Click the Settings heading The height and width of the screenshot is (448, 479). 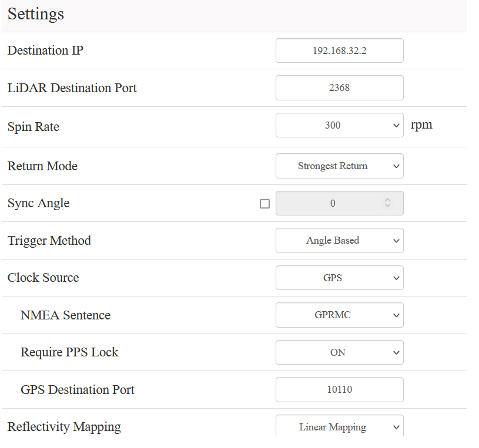tap(36, 14)
